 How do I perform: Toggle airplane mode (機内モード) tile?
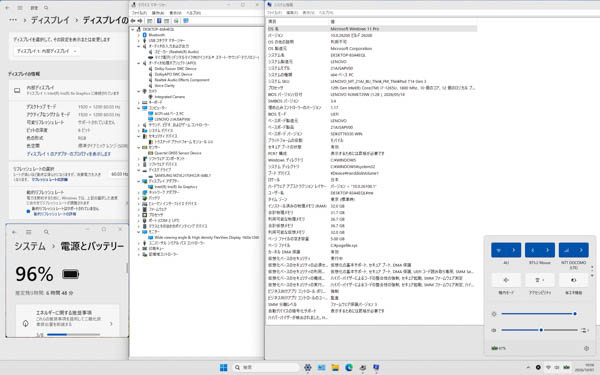point(506,280)
